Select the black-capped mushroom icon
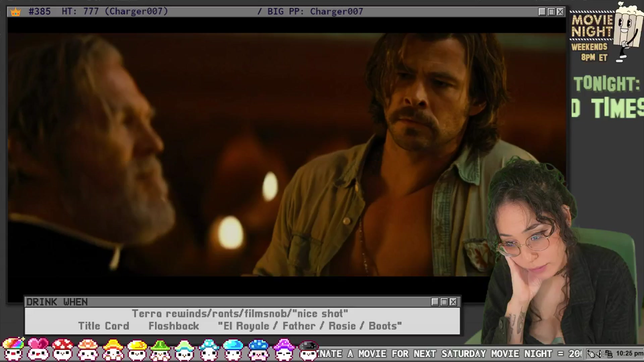 point(308,350)
